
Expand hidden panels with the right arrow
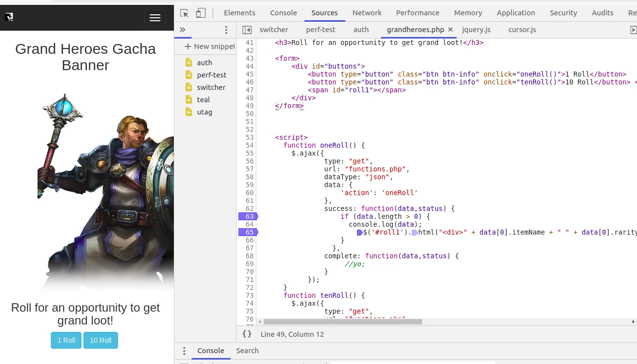click(634, 30)
